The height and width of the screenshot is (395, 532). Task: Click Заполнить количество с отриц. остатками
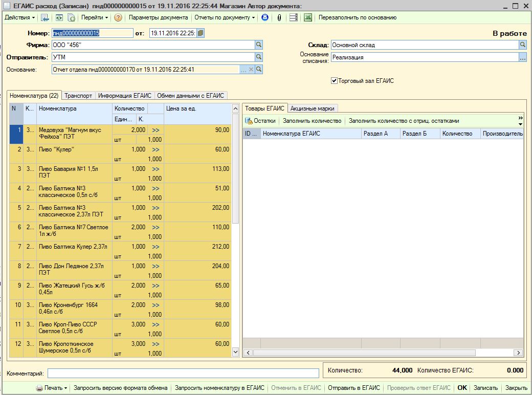click(x=404, y=121)
